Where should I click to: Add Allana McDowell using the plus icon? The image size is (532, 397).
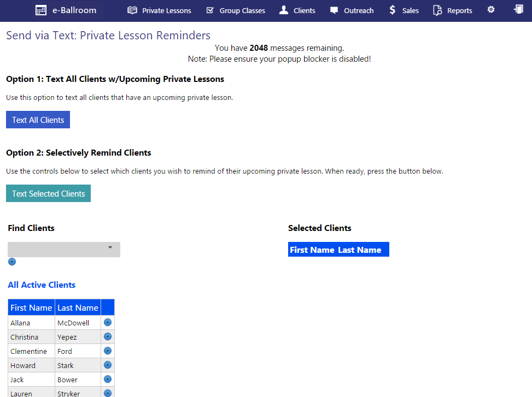pos(107,322)
